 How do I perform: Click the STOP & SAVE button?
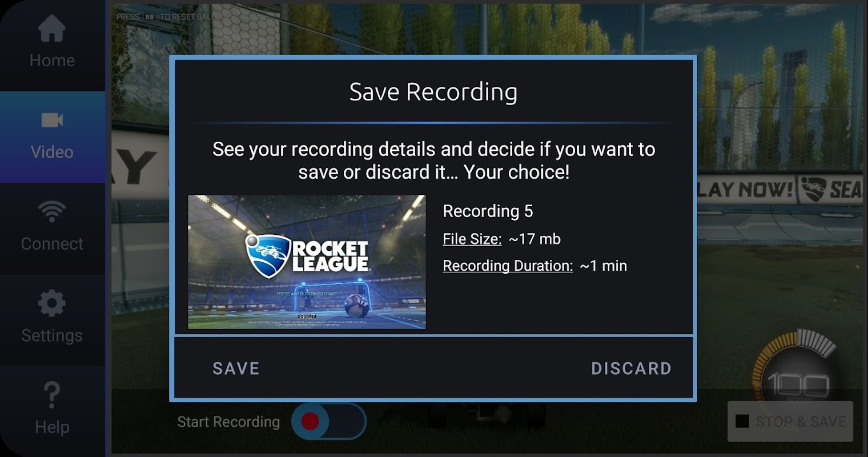click(790, 422)
